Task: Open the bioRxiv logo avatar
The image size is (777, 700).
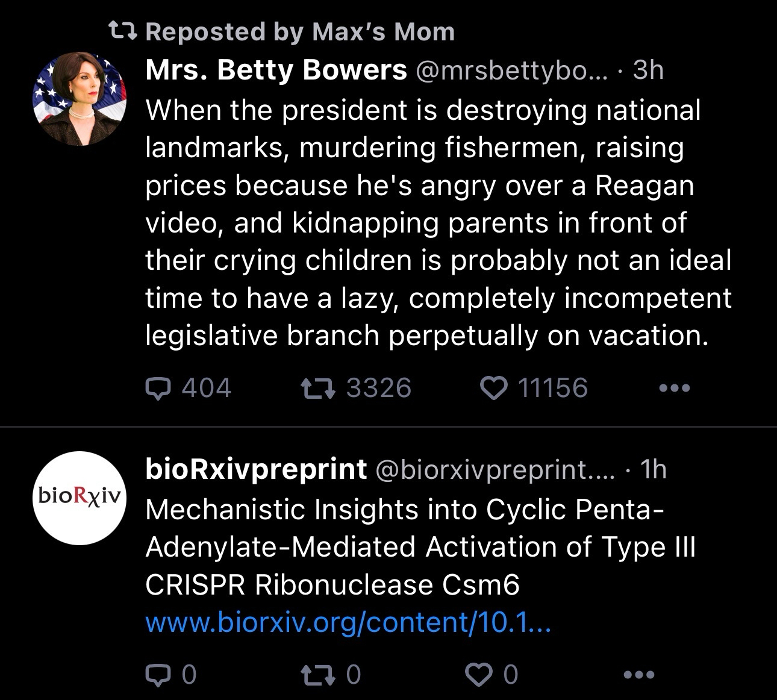Action: point(79,498)
